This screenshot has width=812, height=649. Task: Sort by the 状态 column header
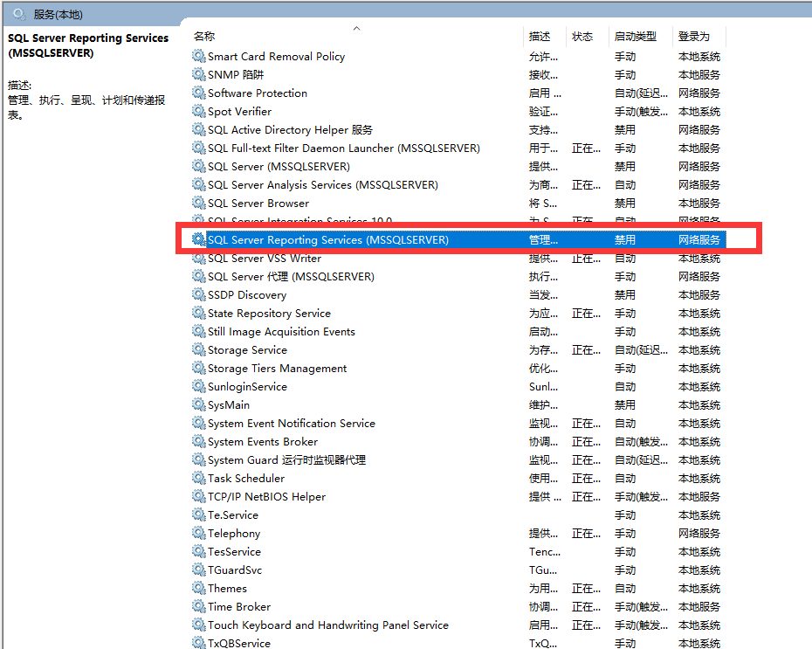[582, 37]
